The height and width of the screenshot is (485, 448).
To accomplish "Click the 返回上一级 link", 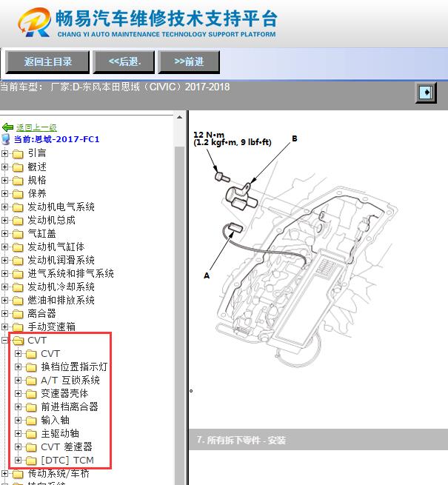I will (x=36, y=127).
